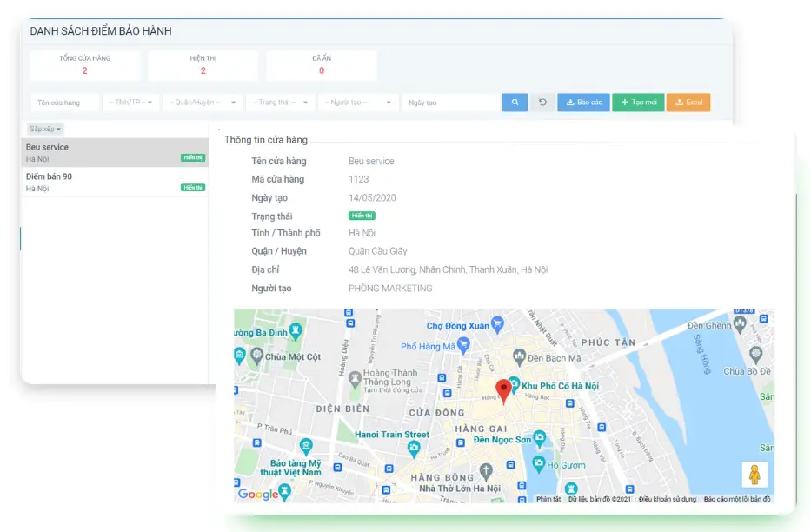Select the Điểm bán 90 store entry

pyautogui.click(x=115, y=182)
